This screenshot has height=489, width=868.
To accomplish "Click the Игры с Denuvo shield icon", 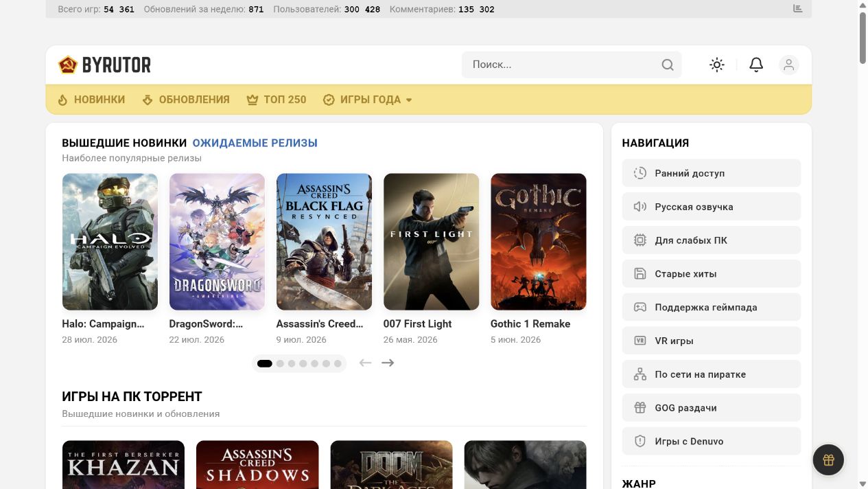I will [640, 442].
